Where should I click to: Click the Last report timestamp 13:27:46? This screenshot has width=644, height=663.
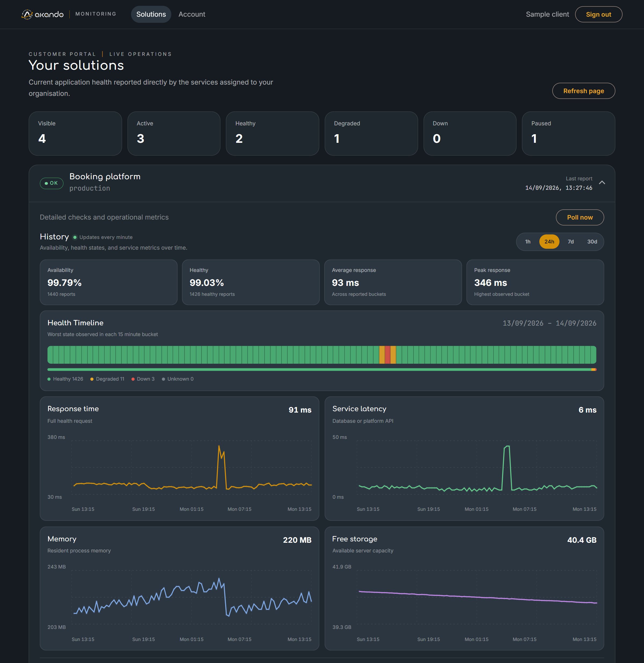[558, 188]
